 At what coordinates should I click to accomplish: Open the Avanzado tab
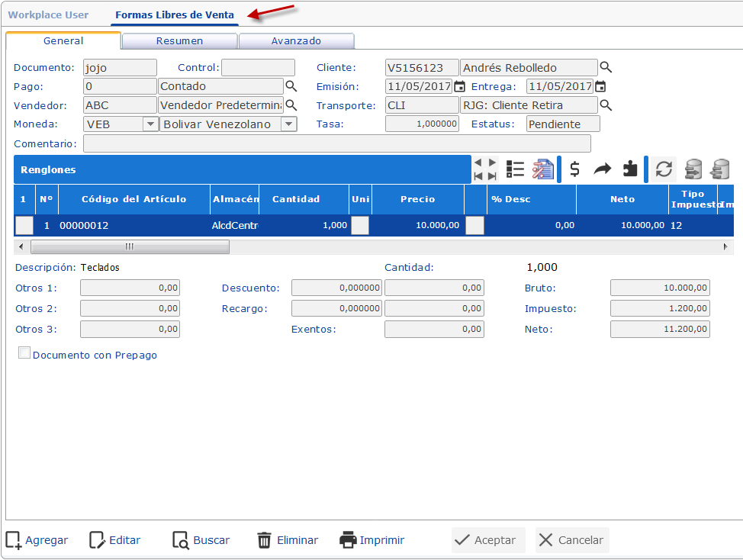coord(296,41)
